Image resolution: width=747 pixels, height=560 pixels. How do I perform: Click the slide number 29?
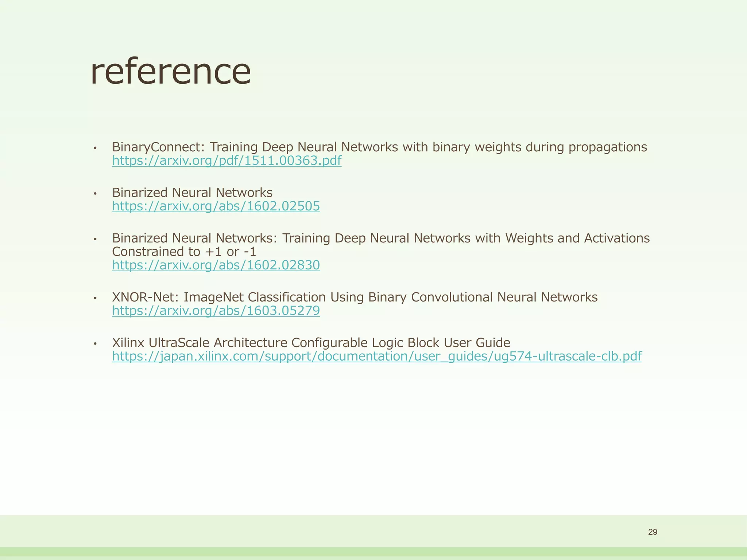click(653, 532)
